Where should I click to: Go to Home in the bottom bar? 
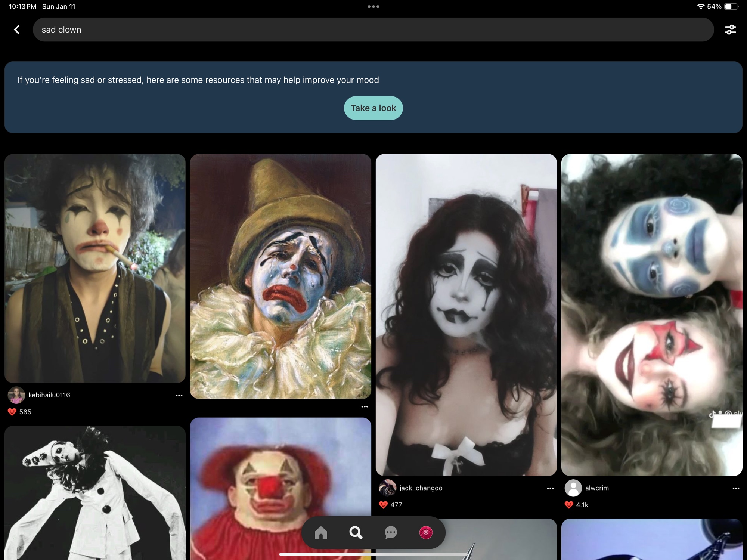click(321, 533)
